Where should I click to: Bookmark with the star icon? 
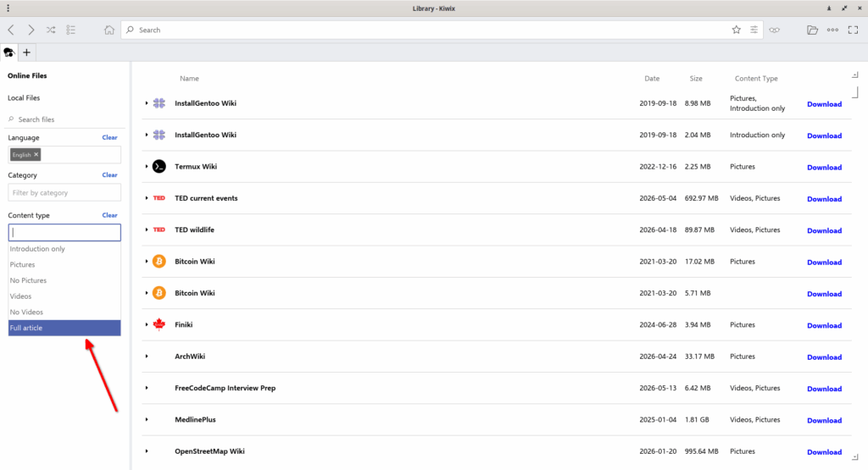(737, 30)
